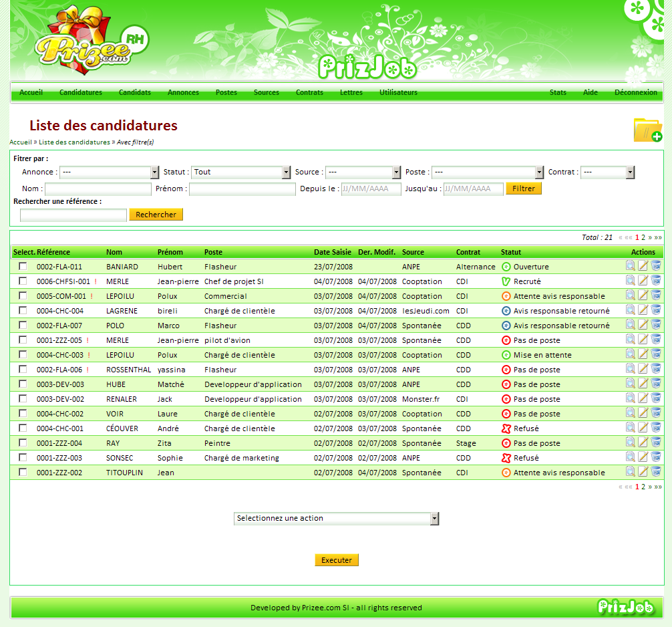Go to page 2 in top pagination
672x627 pixels.
click(643, 237)
